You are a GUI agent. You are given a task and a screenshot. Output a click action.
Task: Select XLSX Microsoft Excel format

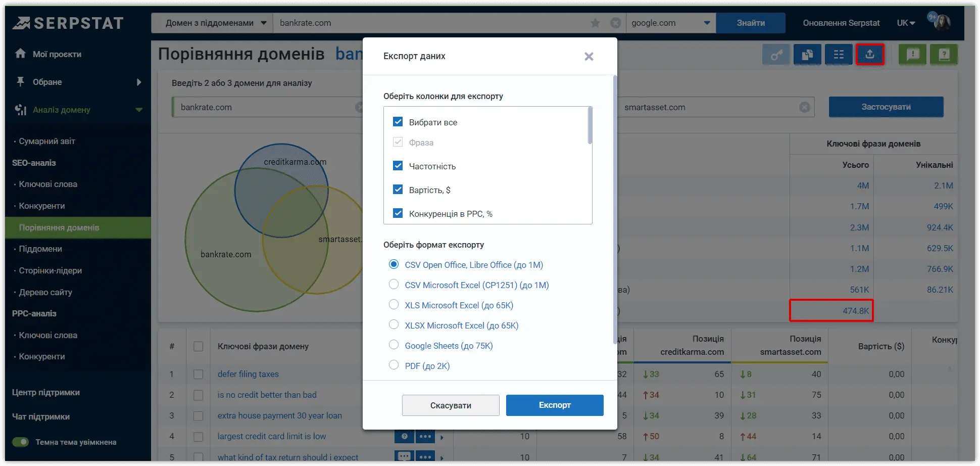[394, 325]
